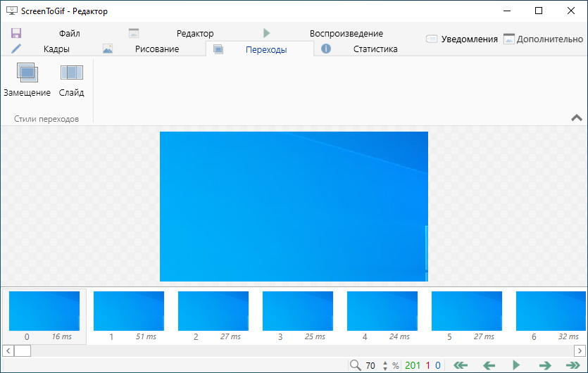Increase zoom with the up stepper arrow
Image resolution: width=588 pixels, height=373 pixels.
pyautogui.click(x=385, y=362)
